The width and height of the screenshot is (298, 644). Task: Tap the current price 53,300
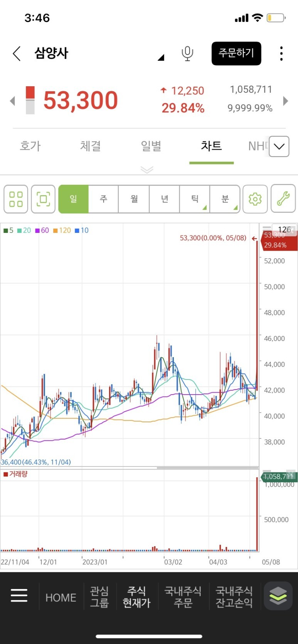pos(81,100)
